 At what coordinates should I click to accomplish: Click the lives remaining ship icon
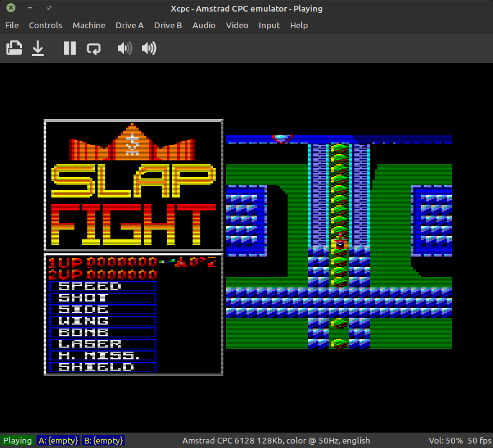(181, 262)
